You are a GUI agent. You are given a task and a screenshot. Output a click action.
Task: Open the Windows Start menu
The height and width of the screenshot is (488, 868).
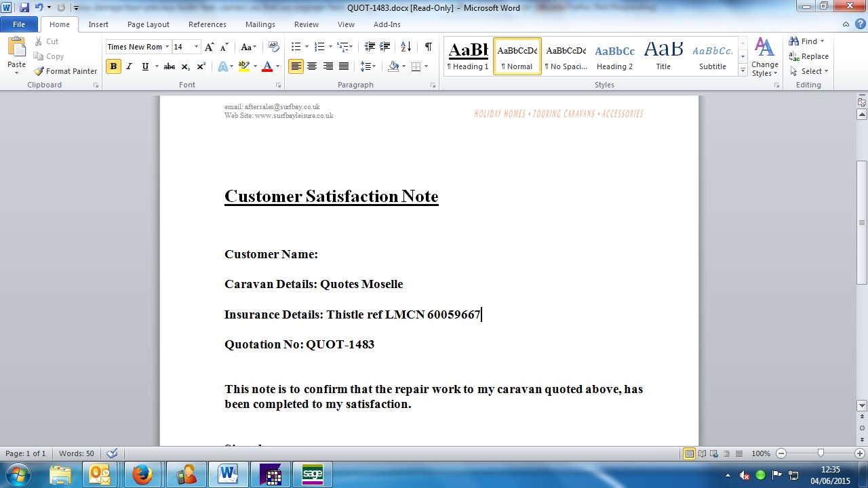click(x=17, y=474)
